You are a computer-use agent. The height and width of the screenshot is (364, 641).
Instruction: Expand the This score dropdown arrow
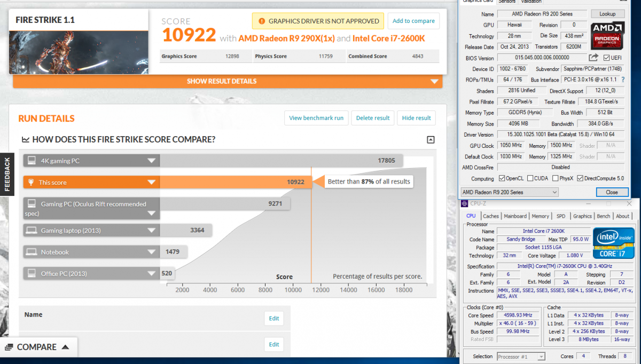[x=152, y=183]
